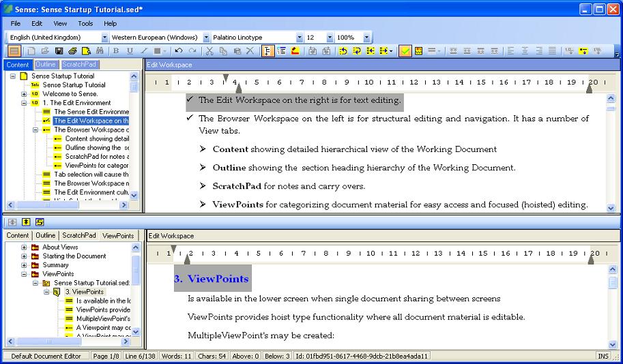Click the Undo arrow icon
This screenshot has width=623, height=364.
tap(179, 51)
